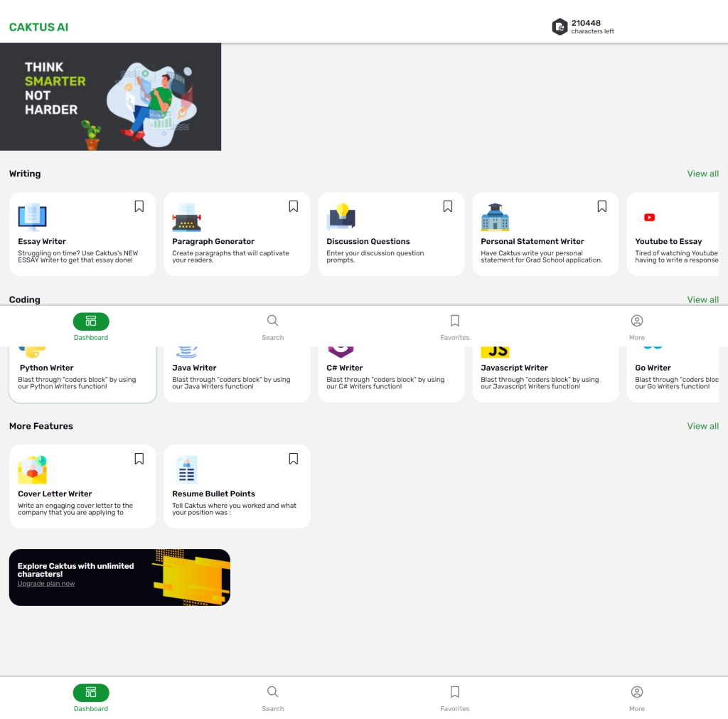Open the "Cover Letter Writer" card title
The image size is (728, 719).
tap(55, 494)
